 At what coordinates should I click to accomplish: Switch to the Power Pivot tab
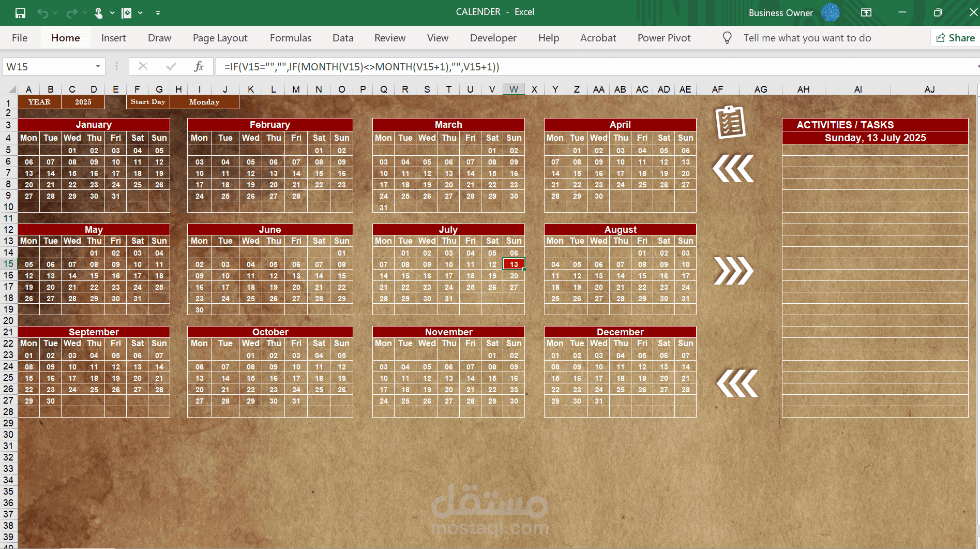tap(664, 38)
